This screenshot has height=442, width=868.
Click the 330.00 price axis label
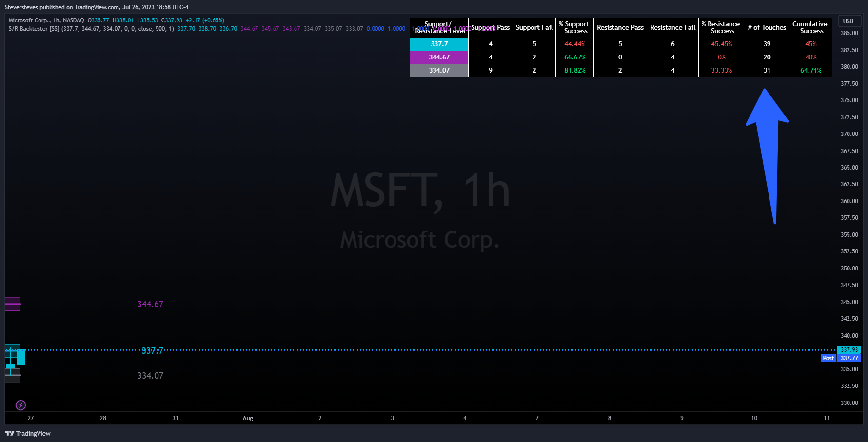(849, 403)
